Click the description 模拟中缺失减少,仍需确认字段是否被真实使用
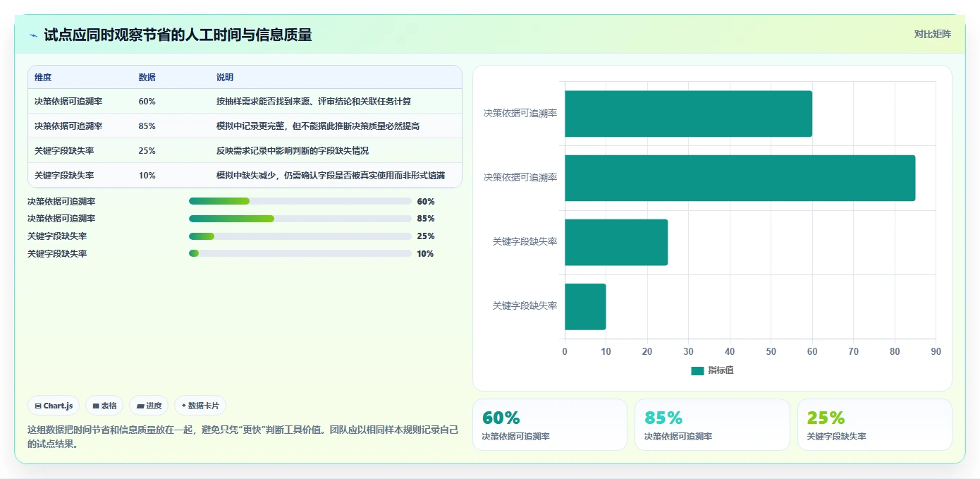Screen dimensions: 980x479 coord(331,176)
